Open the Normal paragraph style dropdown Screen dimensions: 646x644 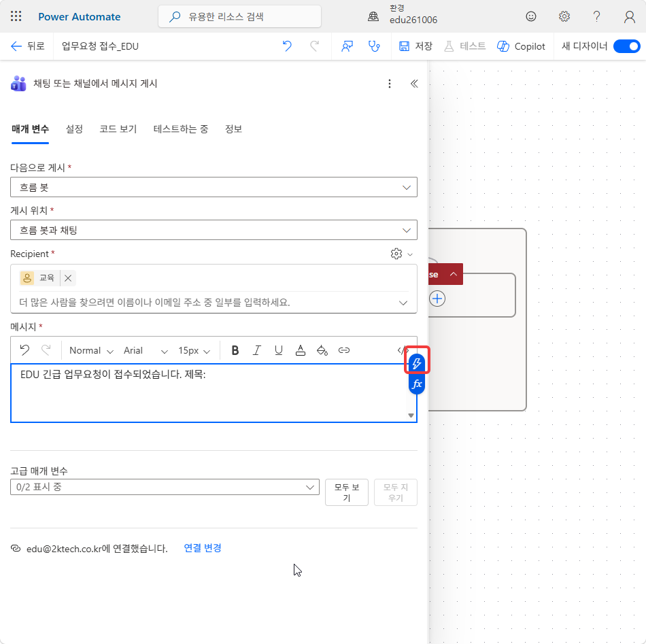[91, 350]
